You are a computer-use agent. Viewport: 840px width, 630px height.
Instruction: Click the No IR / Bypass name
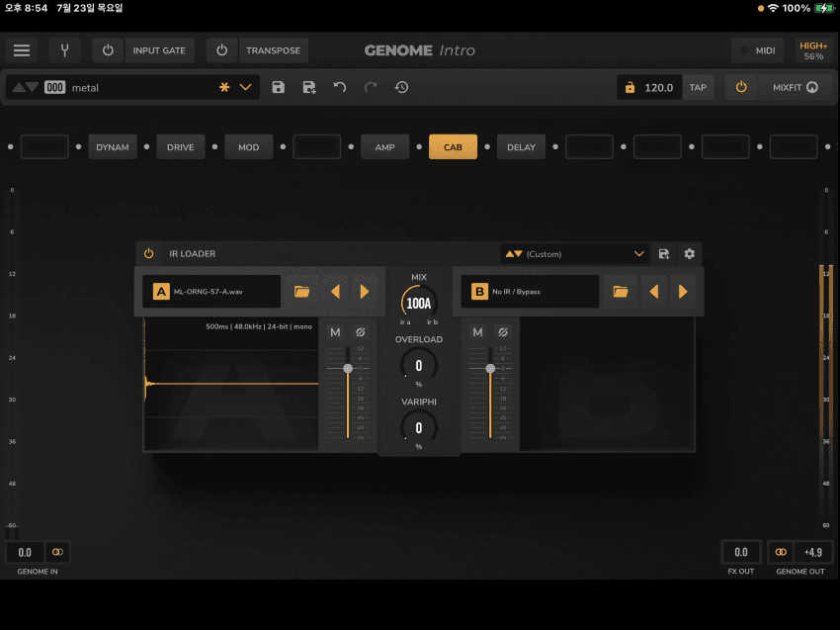[x=516, y=292]
